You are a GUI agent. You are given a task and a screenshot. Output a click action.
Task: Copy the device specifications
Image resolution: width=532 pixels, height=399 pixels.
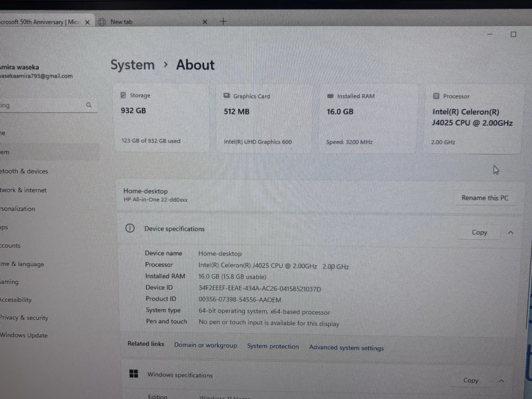pos(479,232)
